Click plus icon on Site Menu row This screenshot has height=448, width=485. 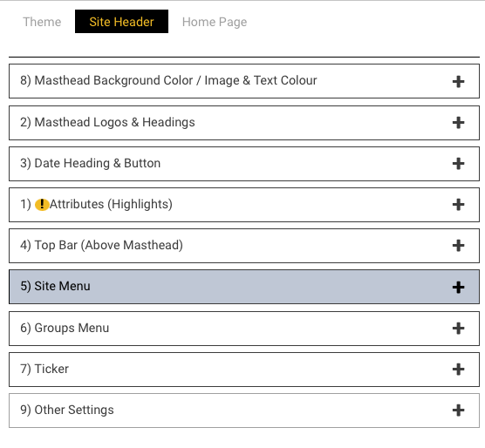coord(458,288)
